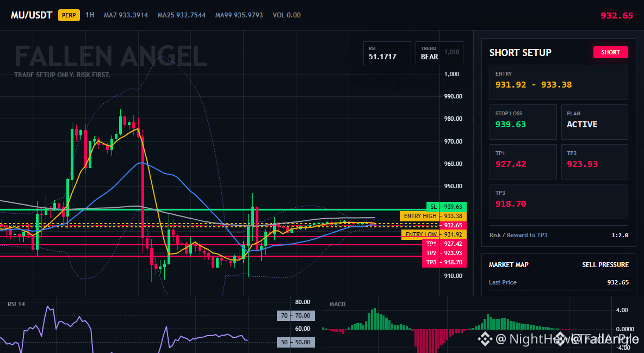The height and width of the screenshot is (353, 644).
Task: Click the ENTRY LOW 931.92 axis tag
Action: click(434, 234)
